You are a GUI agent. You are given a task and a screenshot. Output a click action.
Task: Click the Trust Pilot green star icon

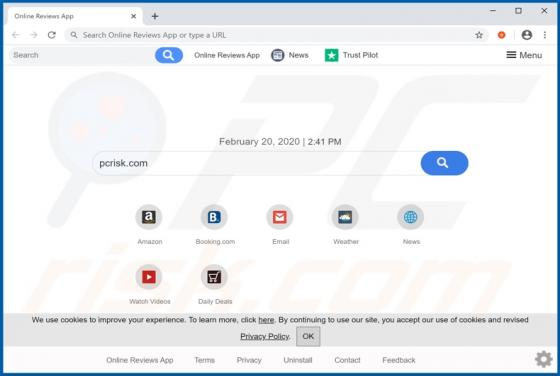point(331,55)
